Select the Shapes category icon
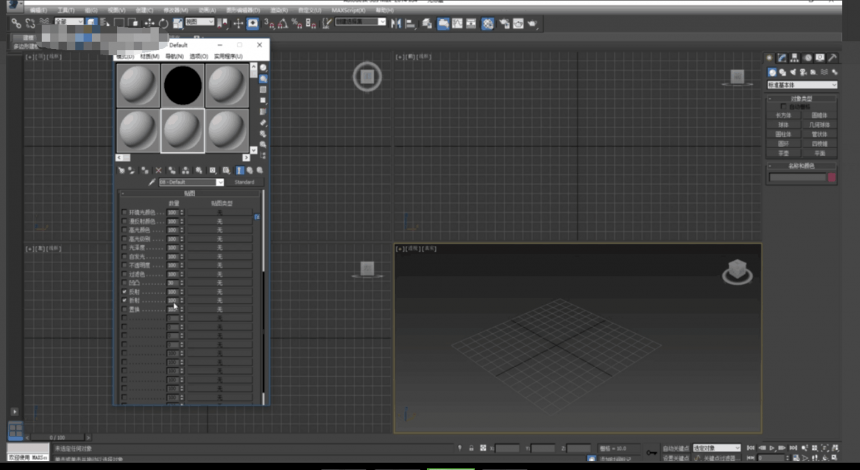Image resolution: width=860 pixels, height=470 pixels. (783, 72)
